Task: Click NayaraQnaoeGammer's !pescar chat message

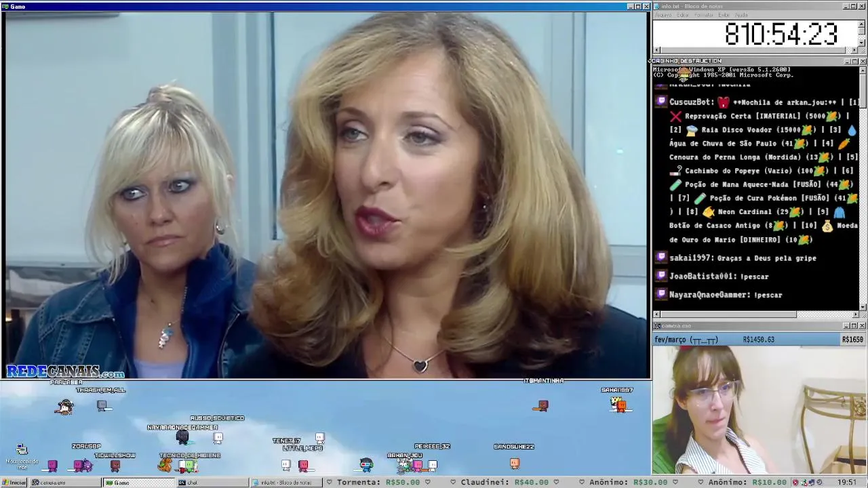Action: (768, 295)
